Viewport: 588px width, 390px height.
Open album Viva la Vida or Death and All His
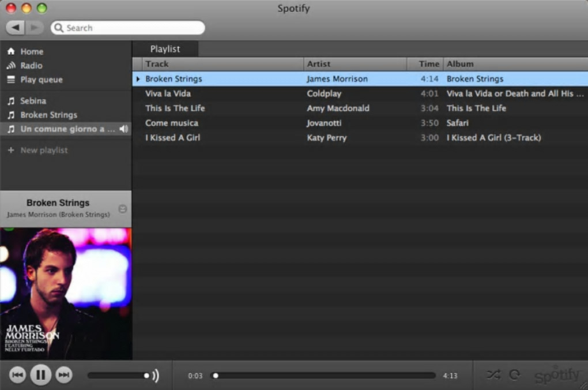click(x=515, y=93)
